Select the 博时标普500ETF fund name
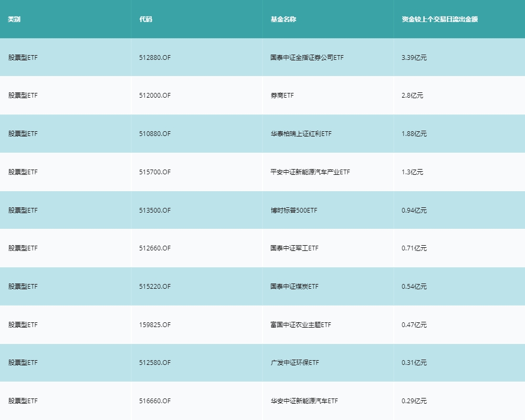The width and height of the screenshot is (525, 420). tap(294, 210)
